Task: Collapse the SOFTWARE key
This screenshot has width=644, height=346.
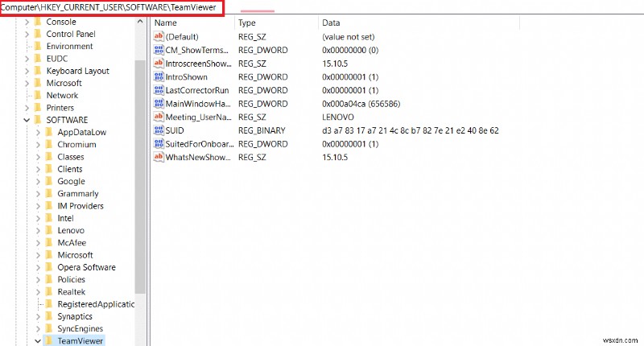Action: (27, 120)
